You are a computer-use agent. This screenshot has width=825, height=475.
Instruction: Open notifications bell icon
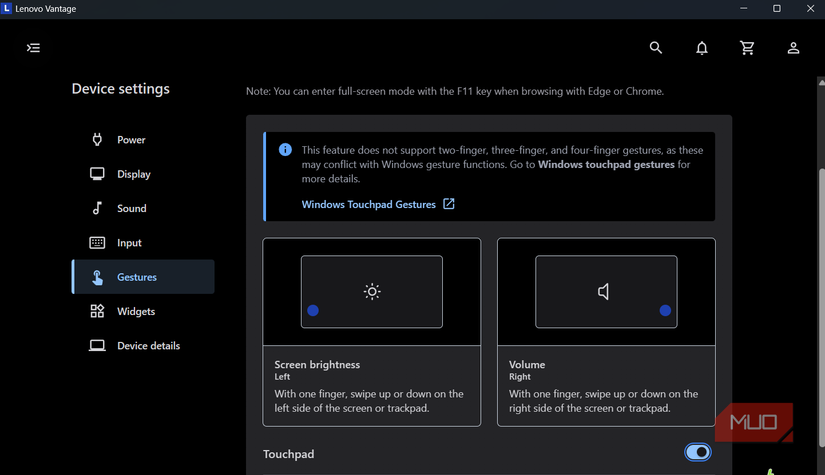click(702, 48)
